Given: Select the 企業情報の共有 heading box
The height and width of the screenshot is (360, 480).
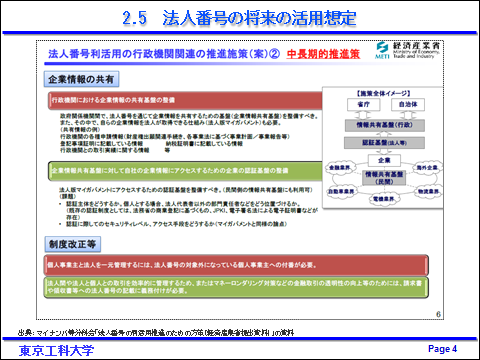Looking at the screenshot, I should [x=81, y=79].
